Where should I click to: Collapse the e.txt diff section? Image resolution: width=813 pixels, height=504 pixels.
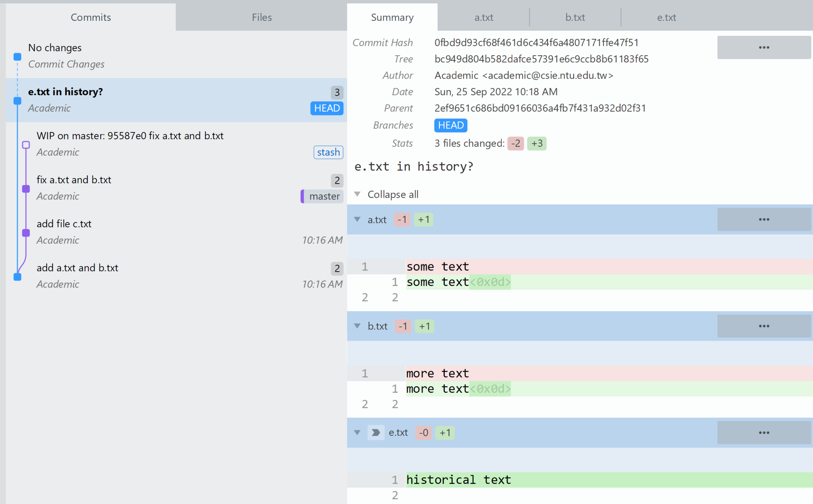click(x=357, y=433)
